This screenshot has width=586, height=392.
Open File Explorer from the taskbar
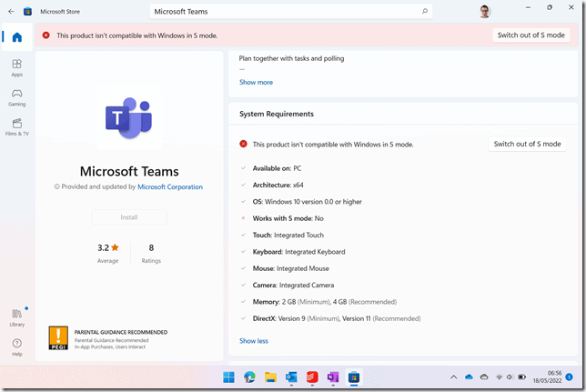pyautogui.click(x=270, y=377)
